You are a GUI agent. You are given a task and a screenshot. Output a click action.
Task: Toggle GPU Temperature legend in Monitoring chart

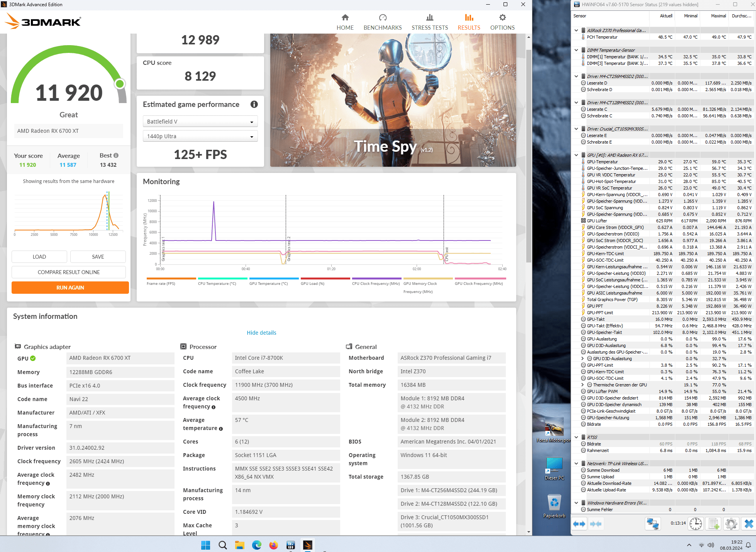coord(274,281)
